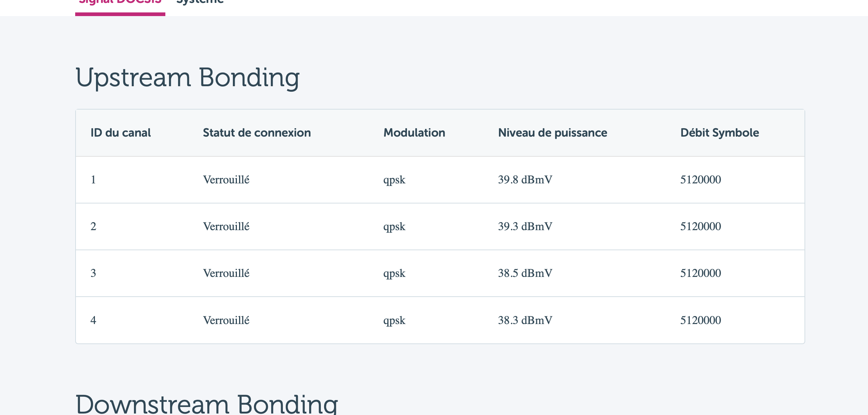The width and height of the screenshot is (868, 415).
Task: Click channel ID 3 in the table
Action: coord(93,273)
